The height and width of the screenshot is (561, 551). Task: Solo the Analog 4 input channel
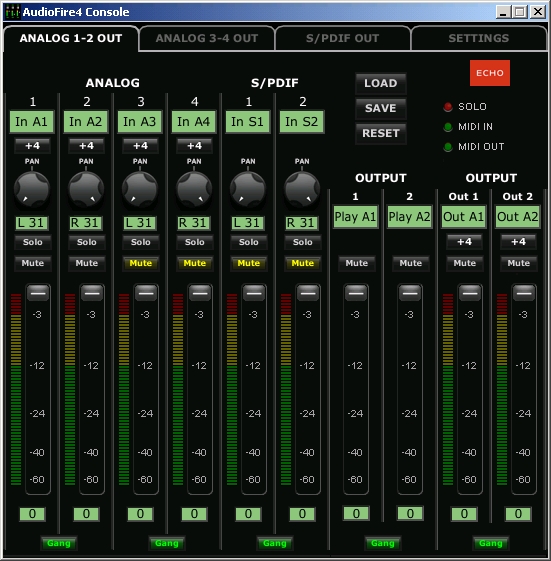(x=195, y=242)
